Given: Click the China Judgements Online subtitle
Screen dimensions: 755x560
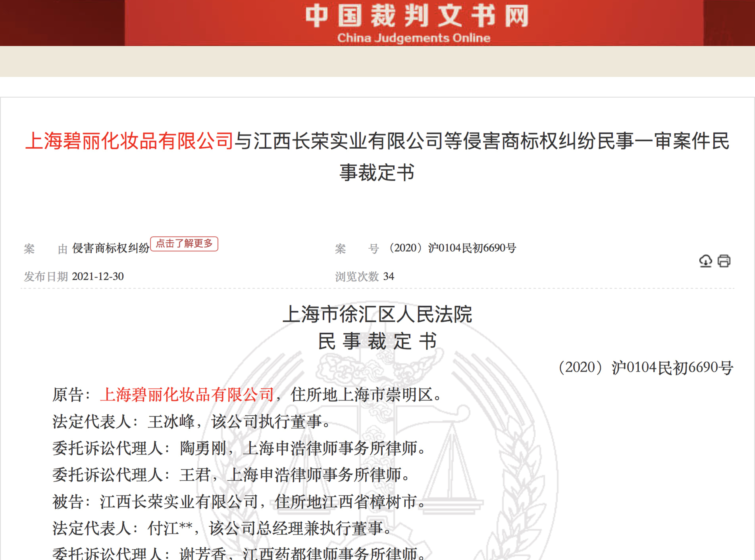Looking at the screenshot, I should (x=414, y=38).
